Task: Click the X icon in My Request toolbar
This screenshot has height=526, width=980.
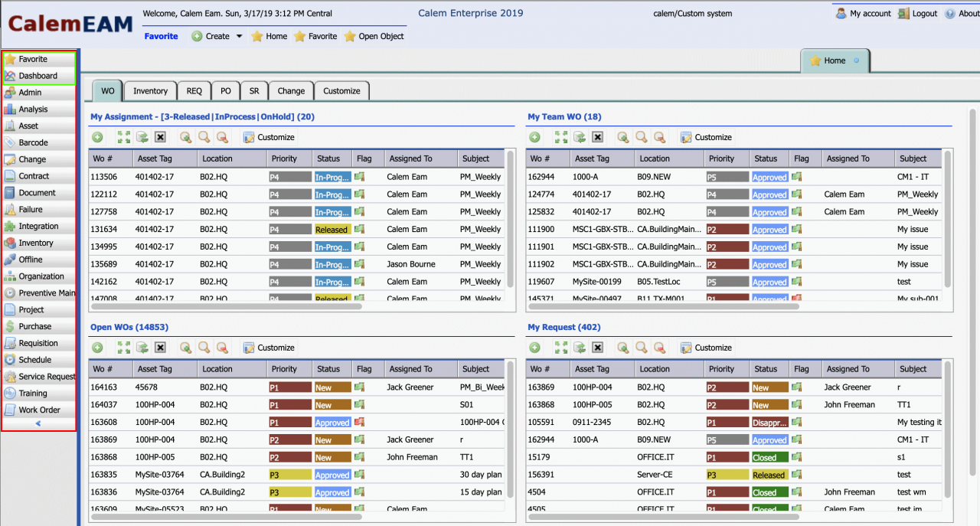Action: (x=597, y=348)
